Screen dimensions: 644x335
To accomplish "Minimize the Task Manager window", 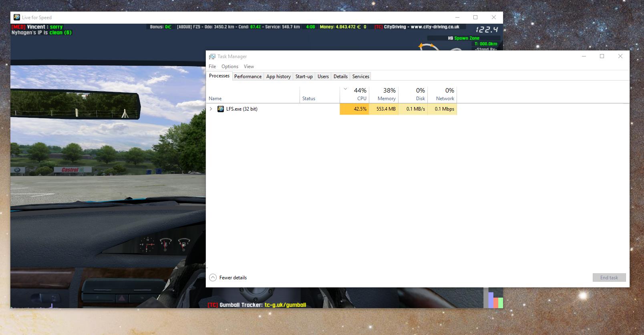I will pos(584,57).
